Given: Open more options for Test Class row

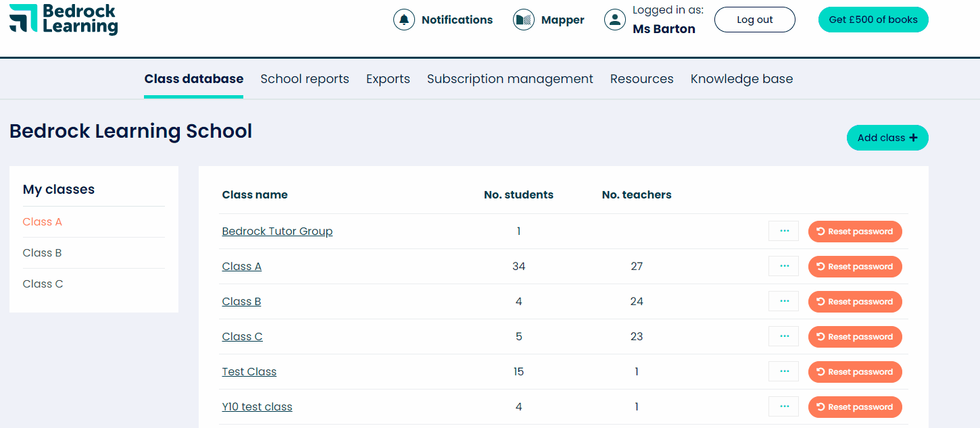Looking at the screenshot, I should (784, 371).
